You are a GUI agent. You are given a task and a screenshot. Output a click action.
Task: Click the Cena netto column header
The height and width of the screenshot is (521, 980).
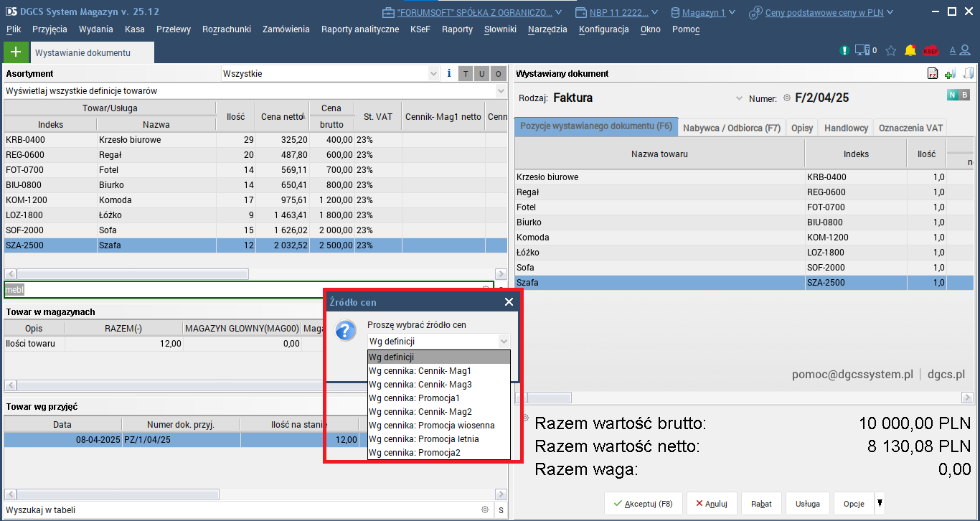pos(282,116)
